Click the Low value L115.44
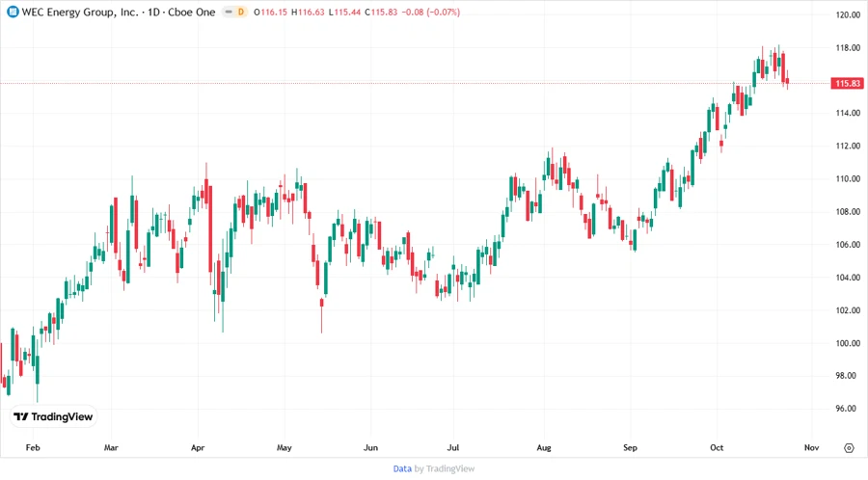868x480 pixels. click(x=344, y=13)
